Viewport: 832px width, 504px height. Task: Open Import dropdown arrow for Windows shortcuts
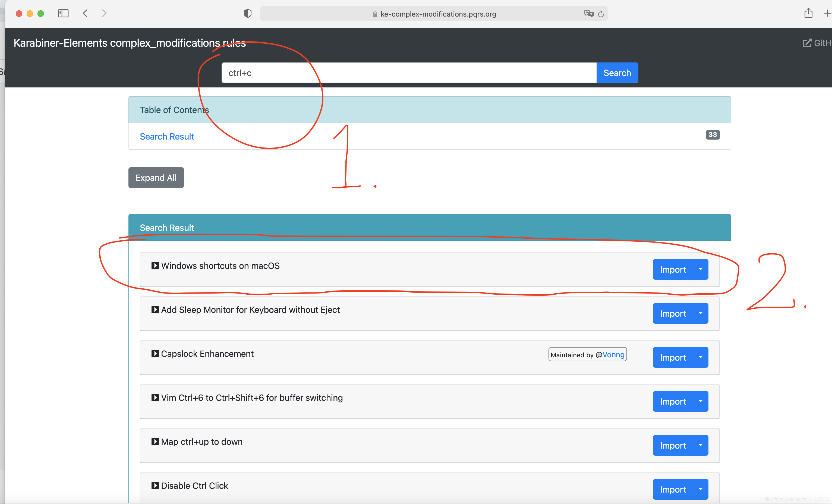700,269
